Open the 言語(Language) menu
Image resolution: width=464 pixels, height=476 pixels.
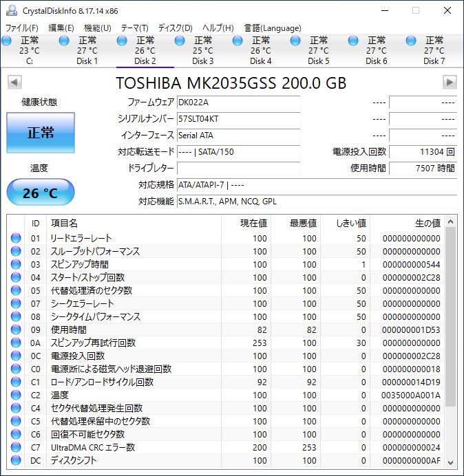[x=273, y=28]
